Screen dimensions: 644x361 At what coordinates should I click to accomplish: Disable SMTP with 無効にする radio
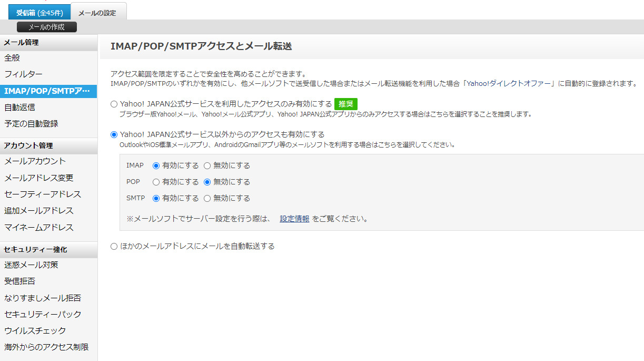207,199
